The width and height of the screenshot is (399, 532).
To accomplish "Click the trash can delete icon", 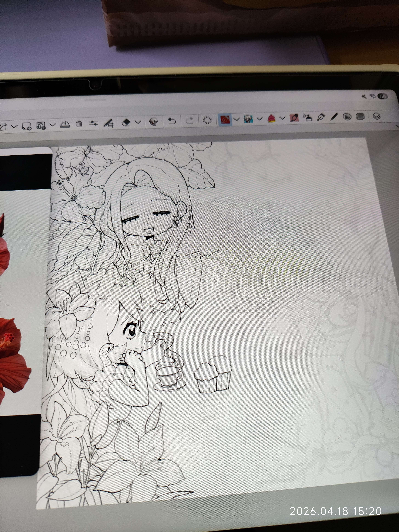I will point(79,124).
